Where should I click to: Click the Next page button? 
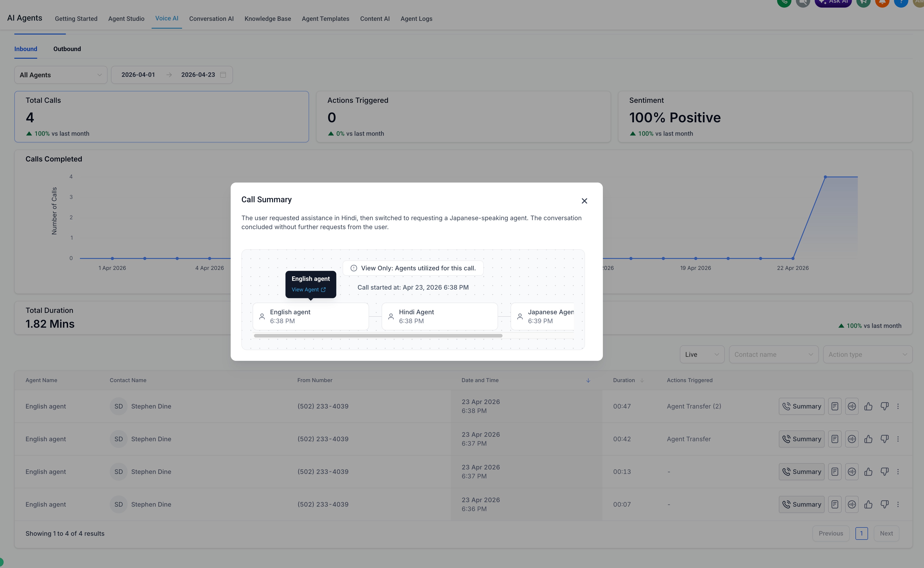[886, 534]
